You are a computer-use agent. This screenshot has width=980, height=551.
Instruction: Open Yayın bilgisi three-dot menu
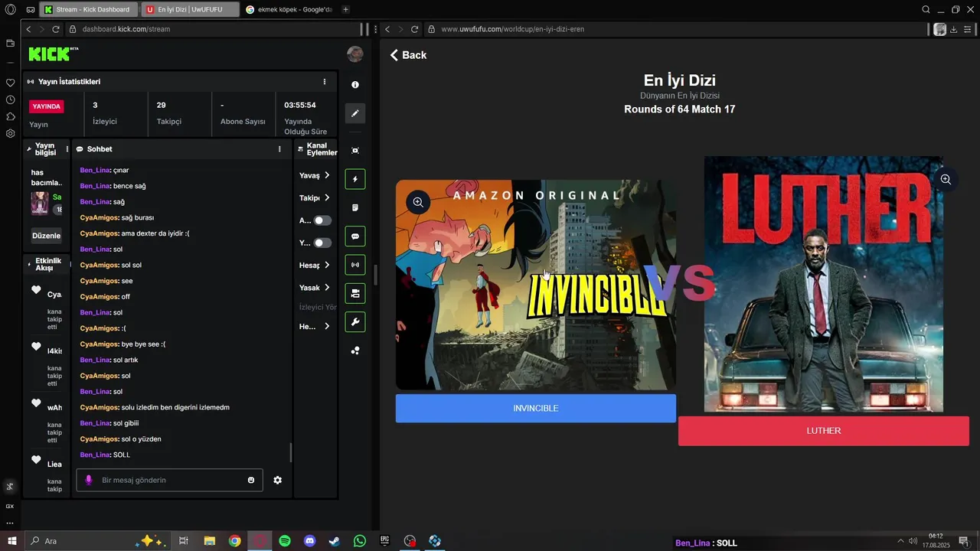tap(67, 149)
